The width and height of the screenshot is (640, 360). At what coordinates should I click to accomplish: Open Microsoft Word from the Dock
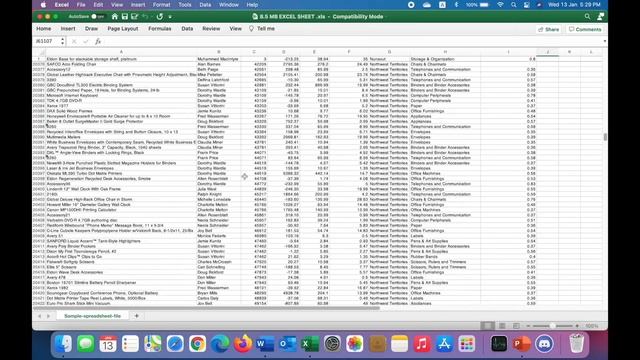coord(265,344)
